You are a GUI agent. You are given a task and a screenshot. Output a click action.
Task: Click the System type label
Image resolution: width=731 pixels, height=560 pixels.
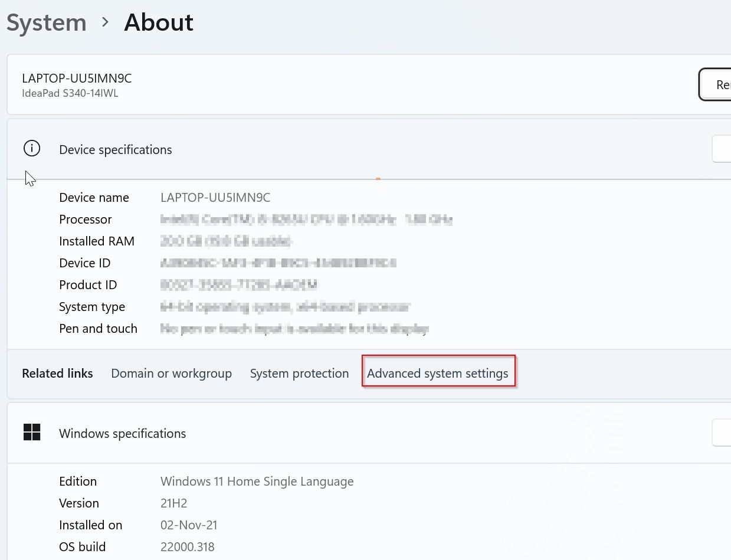[92, 307]
